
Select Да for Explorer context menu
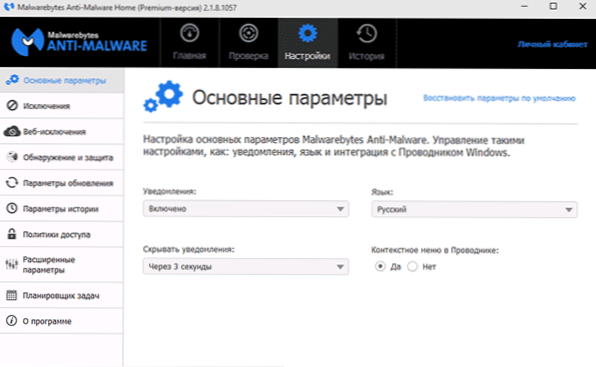click(x=380, y=266)
